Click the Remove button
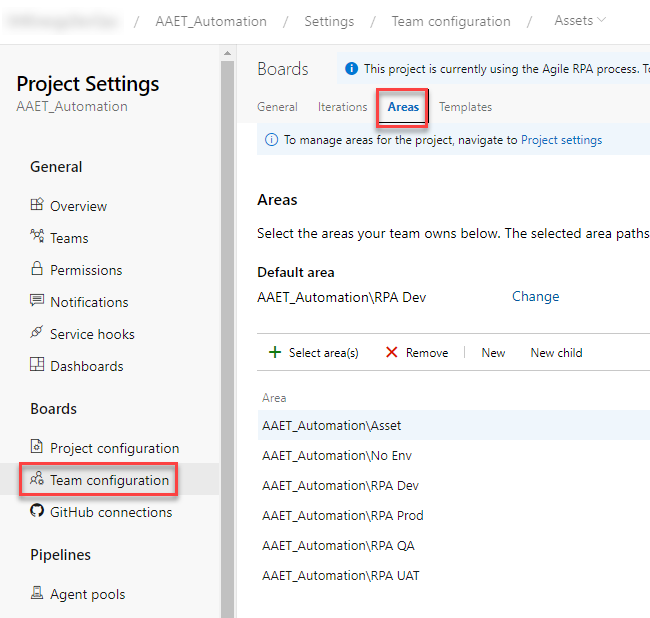Screen dimensions: 650x618 click(x=417, y=353)
